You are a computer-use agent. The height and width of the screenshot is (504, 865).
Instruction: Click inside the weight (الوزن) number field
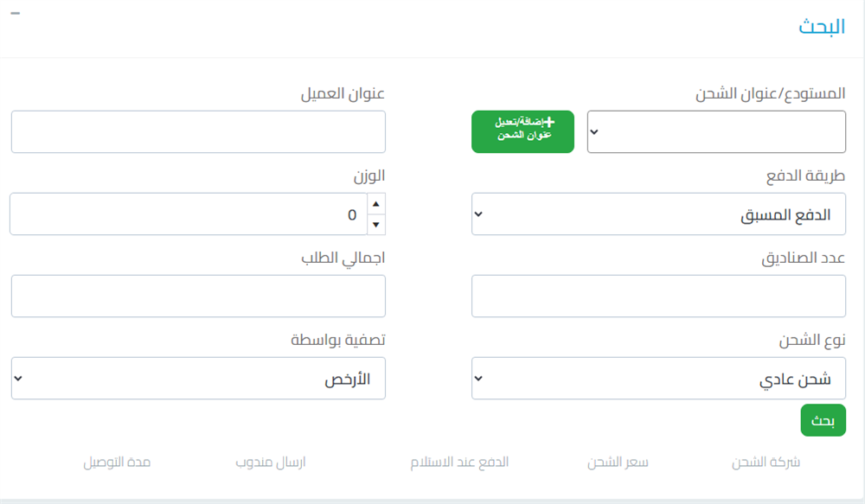(188, 214)
